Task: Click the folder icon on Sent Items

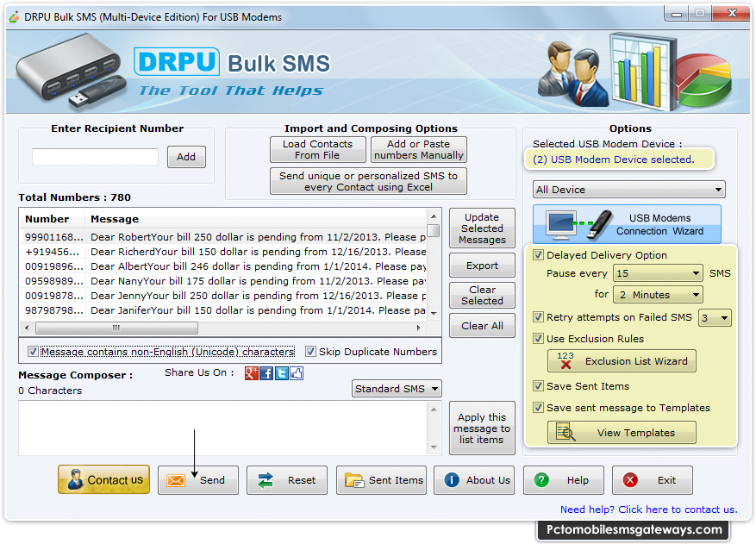Action: tap(354, 480)
